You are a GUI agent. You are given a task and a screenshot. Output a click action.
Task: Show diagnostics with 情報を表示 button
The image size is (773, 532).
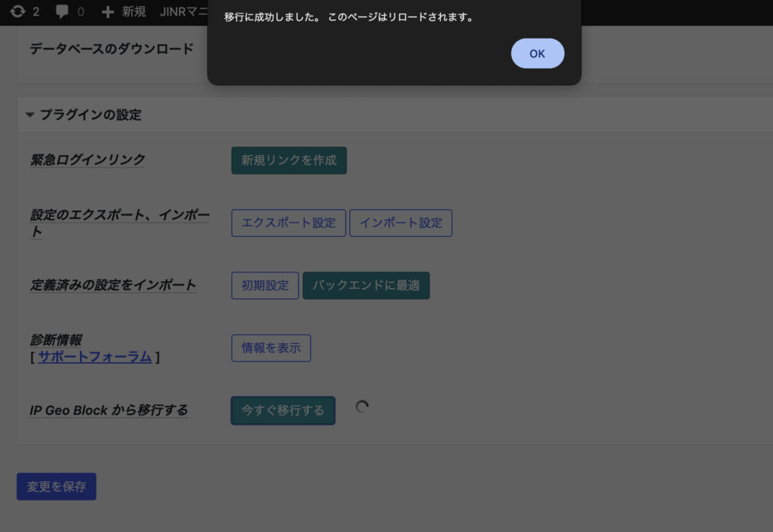(271, 348)
